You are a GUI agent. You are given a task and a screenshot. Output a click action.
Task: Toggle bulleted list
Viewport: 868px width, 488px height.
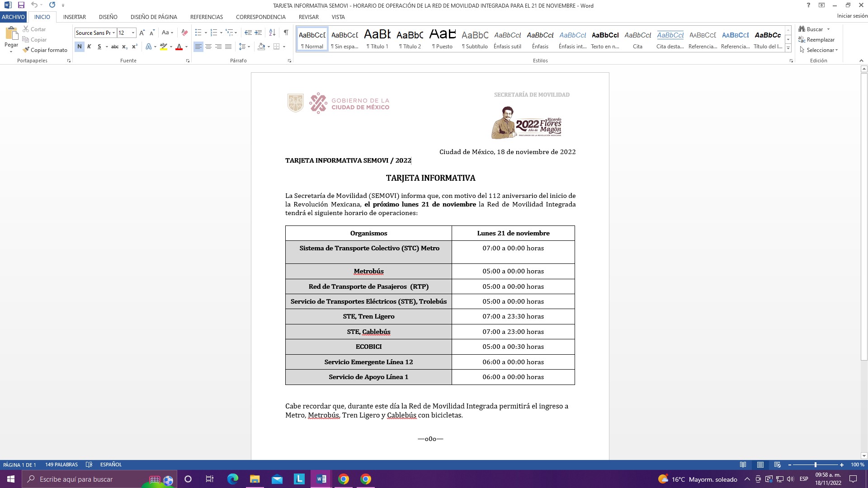click(198, 33)
